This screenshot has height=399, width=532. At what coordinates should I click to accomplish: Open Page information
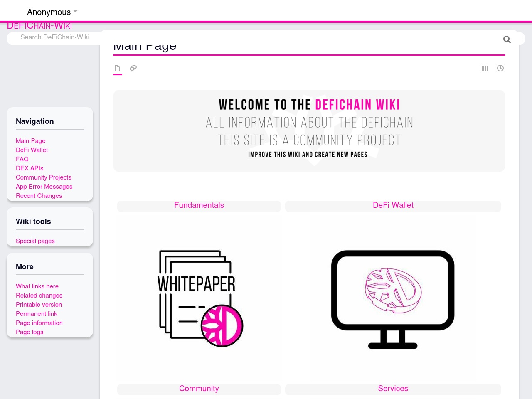tap(39, 323)
